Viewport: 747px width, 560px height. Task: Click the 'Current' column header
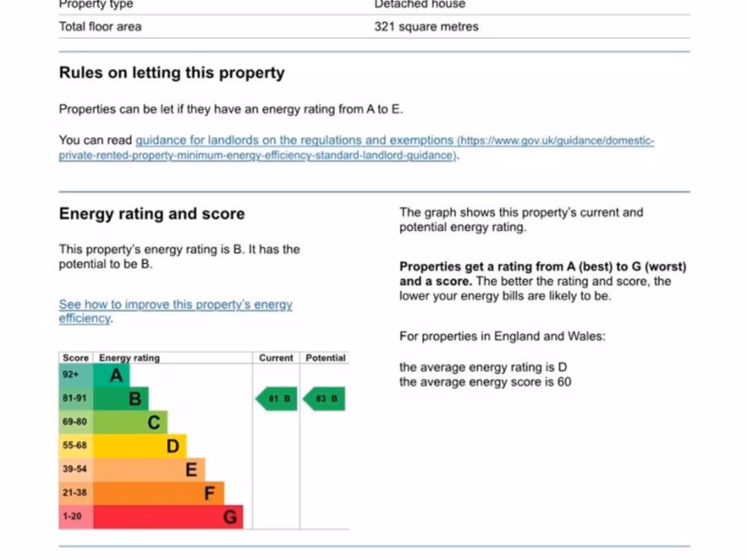point(276,358)
